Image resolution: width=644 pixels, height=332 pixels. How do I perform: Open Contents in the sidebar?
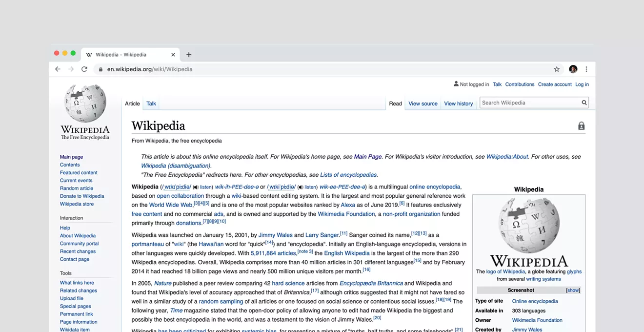[x=70, y=165]
